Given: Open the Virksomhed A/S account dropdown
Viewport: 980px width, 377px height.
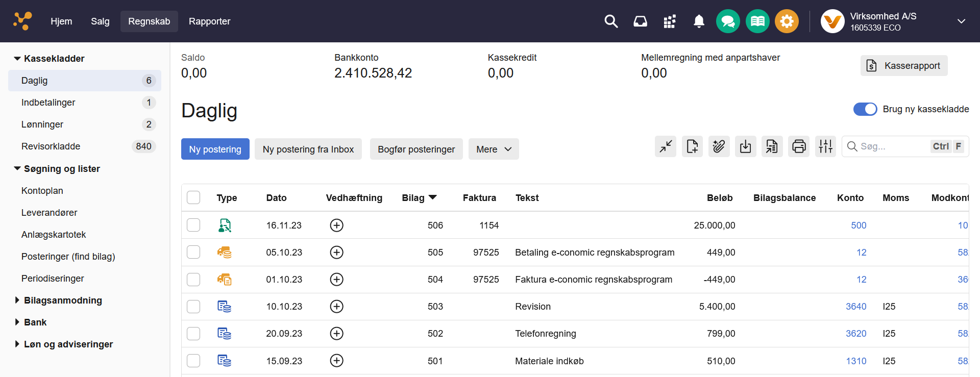Looking at the screenshot, I should tap(961, 21).
